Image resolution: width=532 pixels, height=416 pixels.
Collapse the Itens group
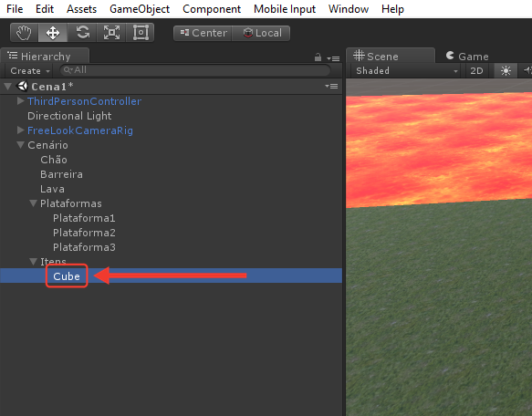33,262
